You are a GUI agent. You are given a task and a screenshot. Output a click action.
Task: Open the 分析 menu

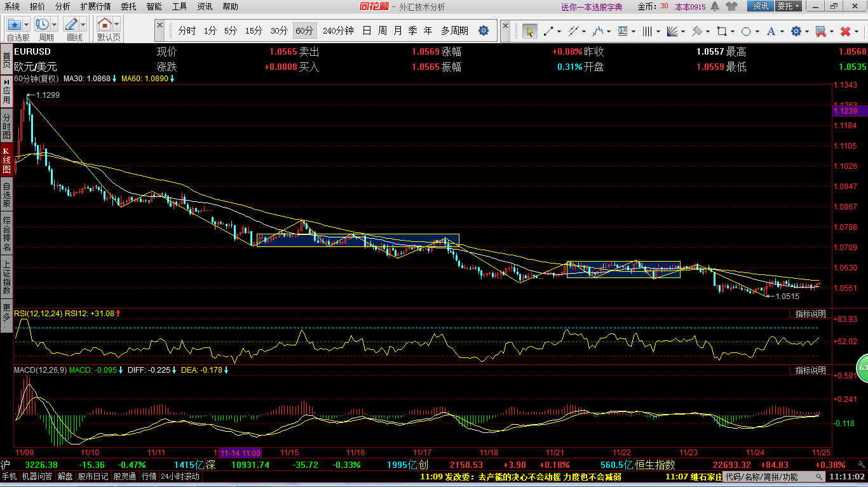click(63, 6)
